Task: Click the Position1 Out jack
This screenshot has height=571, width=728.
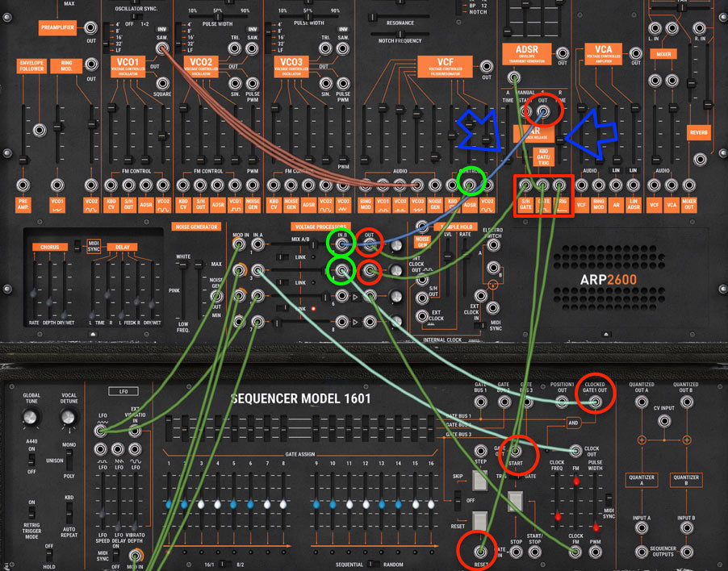Action: click(563, 401)
